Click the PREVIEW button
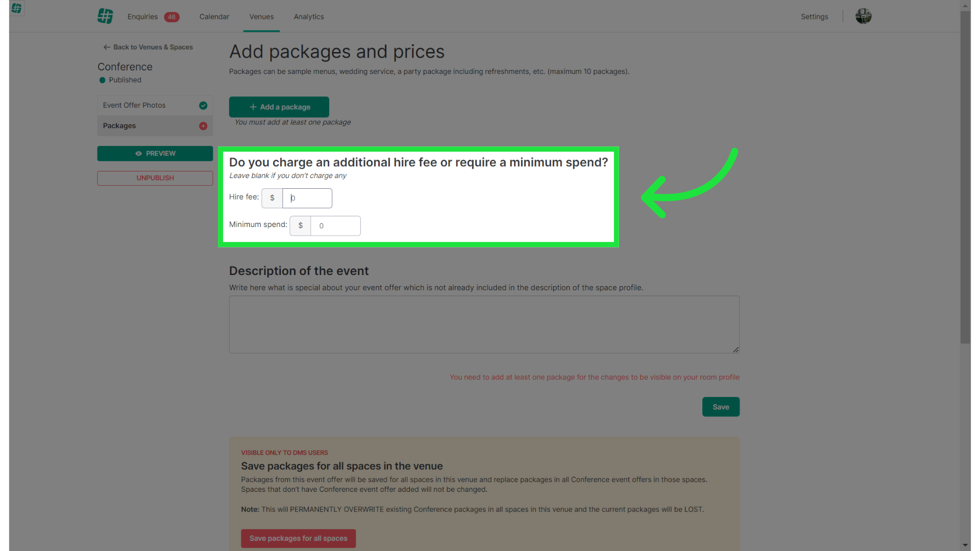Image resolution: width=980 pixels, height=551 pixels. coord(155,154)
